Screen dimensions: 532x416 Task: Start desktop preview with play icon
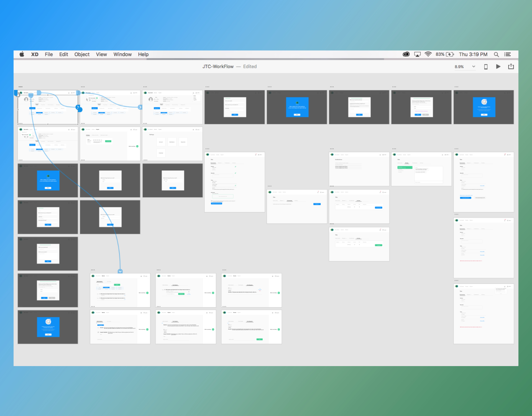(498, 67)
